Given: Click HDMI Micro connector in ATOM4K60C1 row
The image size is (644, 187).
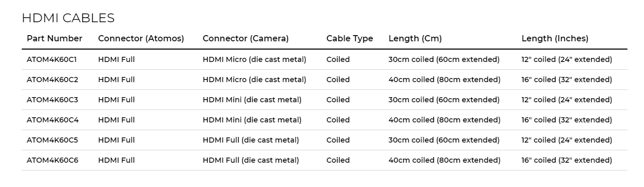Looking at the screenshot, I should pos(255,59).
